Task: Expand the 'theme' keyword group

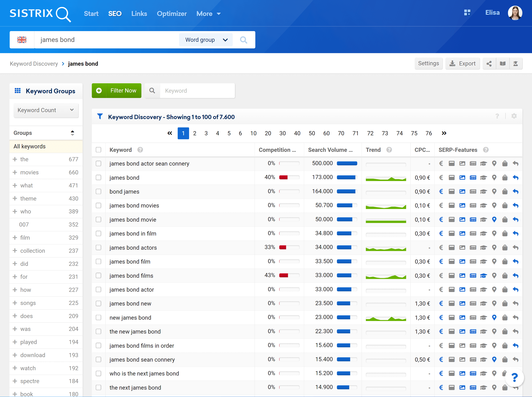Action: coord(15,198)
